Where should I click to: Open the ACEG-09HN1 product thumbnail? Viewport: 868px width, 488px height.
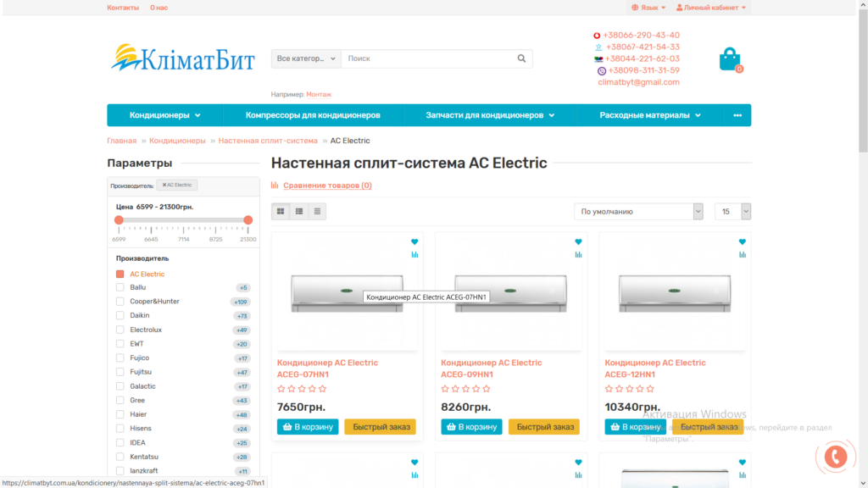[x=510, y=293]
